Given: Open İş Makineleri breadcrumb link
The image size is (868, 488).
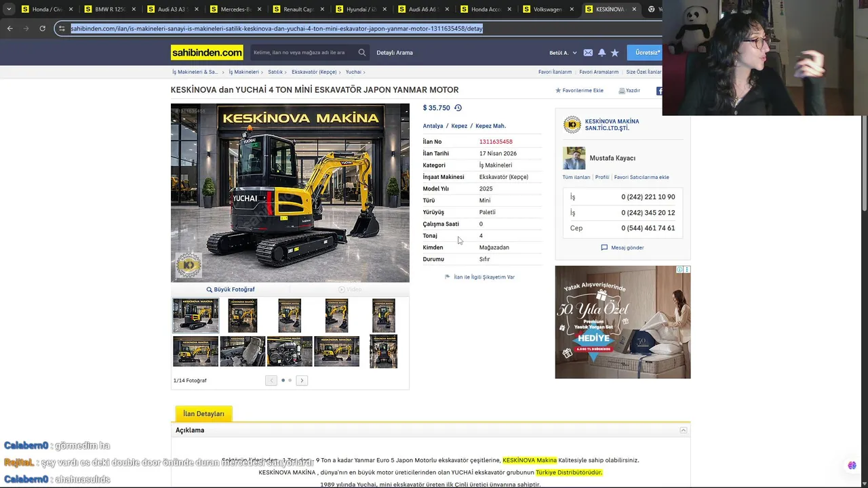Looking at the screenshot, I should click(243, 72).
